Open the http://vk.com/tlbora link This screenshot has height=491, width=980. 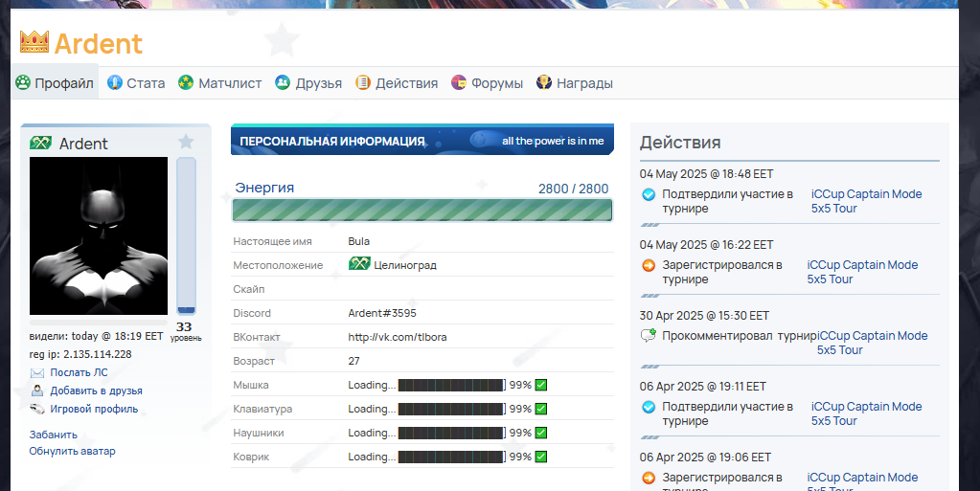pyautogui.click(x=398, y=337)
